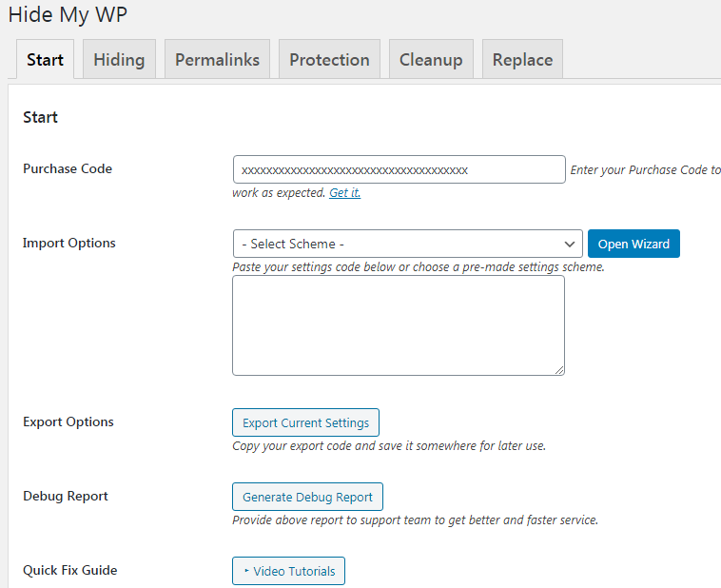The height and width of the screenshot is (588, 721).
Task: Switch to the Start tab
Action: coord(45,59)
